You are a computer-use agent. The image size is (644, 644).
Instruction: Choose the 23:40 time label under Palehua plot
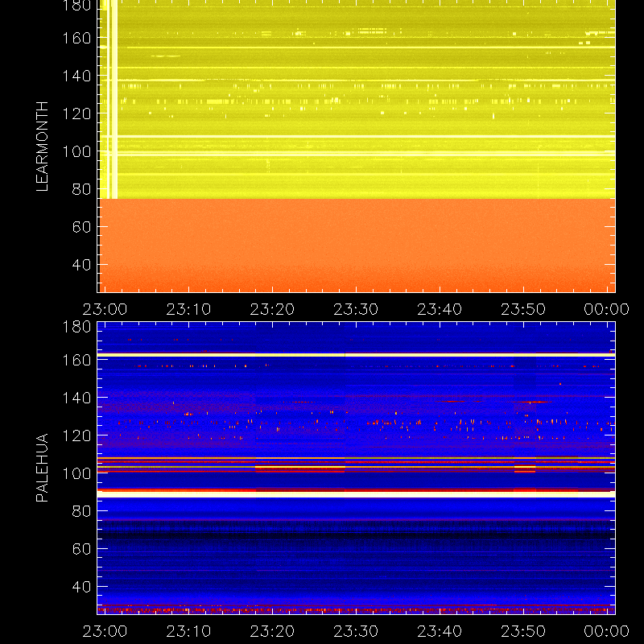(x=440, y=631)
